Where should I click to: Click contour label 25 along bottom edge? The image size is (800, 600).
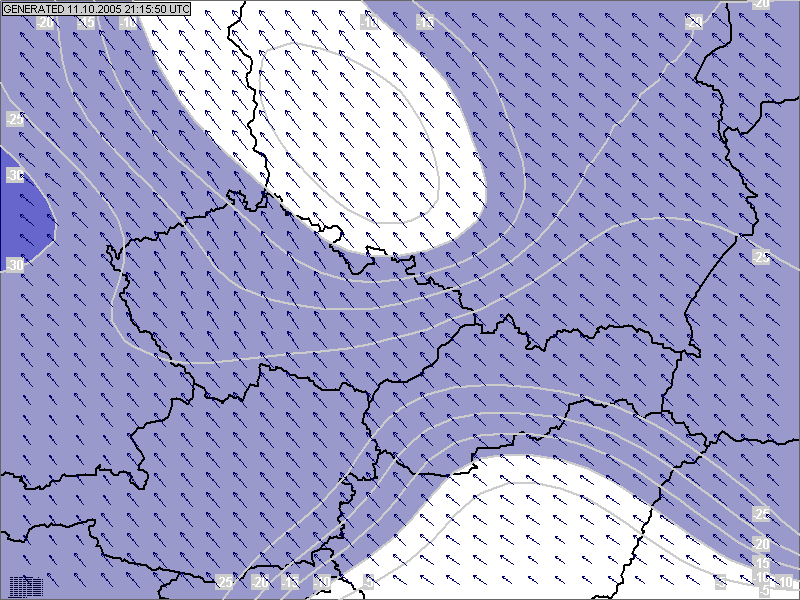click(225, 582)
